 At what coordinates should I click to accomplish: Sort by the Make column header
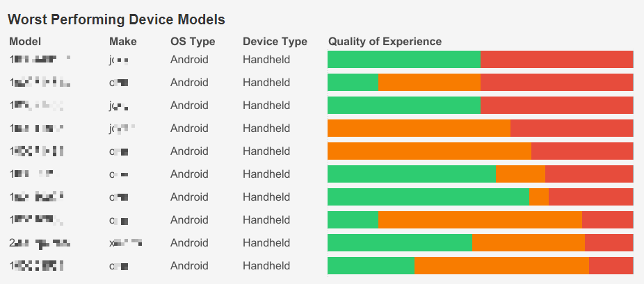123,42
